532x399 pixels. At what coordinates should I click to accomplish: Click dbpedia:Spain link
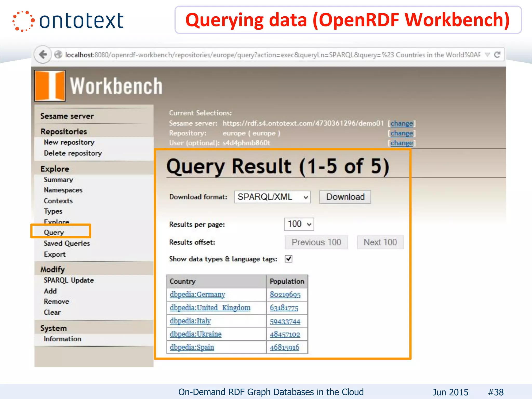[x=192, y=347]
